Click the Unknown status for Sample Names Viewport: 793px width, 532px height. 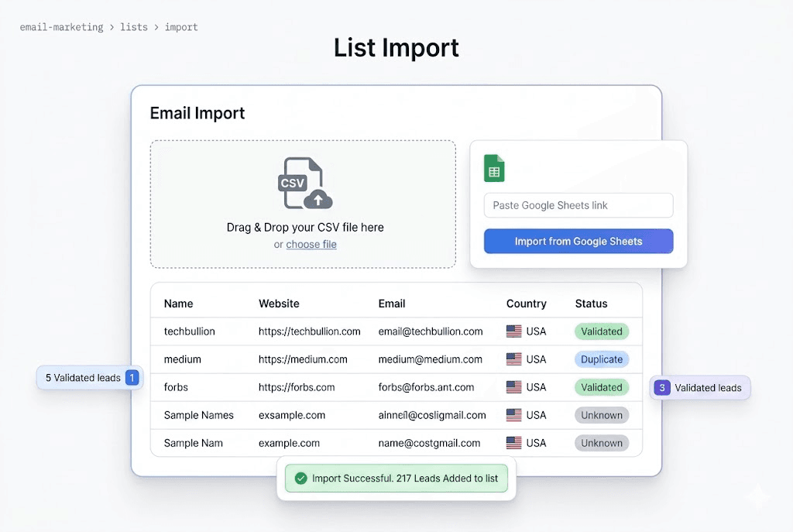coord(601,415)
